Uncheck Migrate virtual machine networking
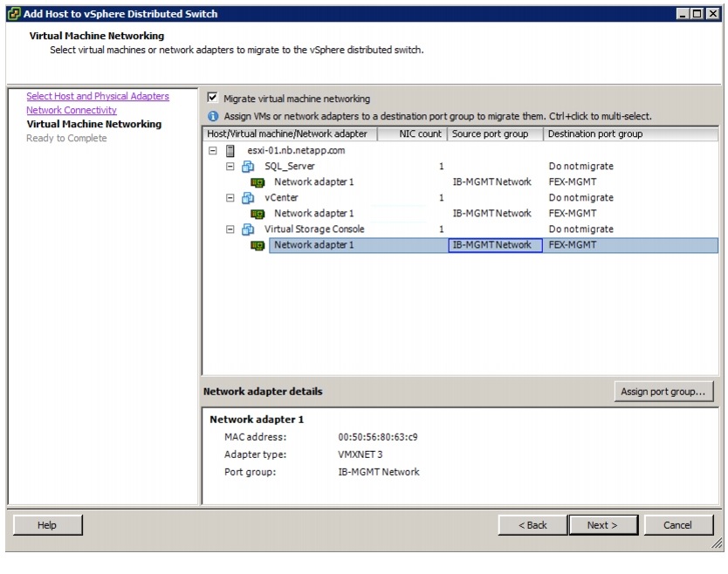The width and height of the screenshot is (728, 574). click(212, 99)
